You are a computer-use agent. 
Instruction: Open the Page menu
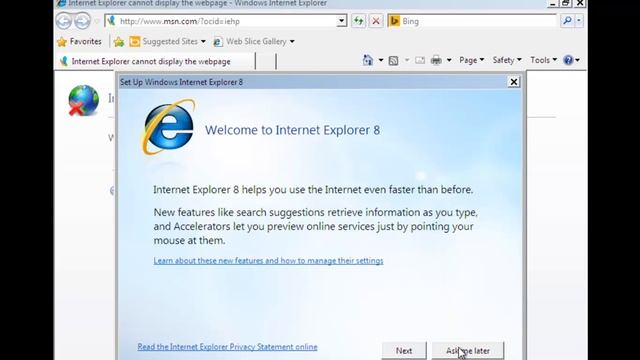pyautogui.click(x=471, y=60)
